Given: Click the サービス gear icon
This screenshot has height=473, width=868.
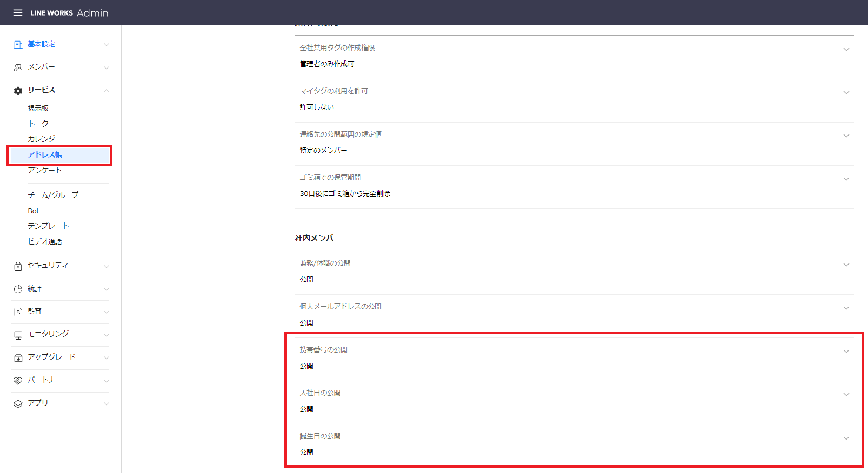Looking at the screenshot, I should coord(18,91).
